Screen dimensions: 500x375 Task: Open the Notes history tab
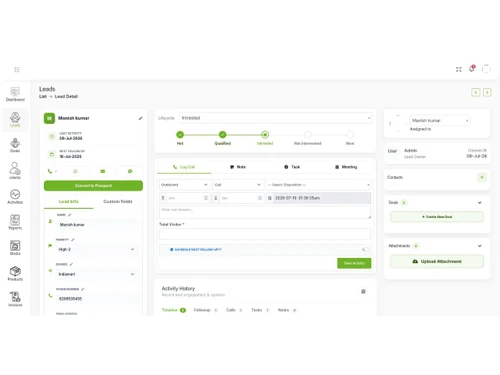coord(287,310)
